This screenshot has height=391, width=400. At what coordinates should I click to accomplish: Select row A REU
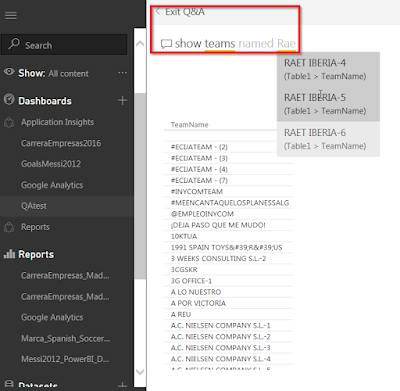(x=228, y=314)
